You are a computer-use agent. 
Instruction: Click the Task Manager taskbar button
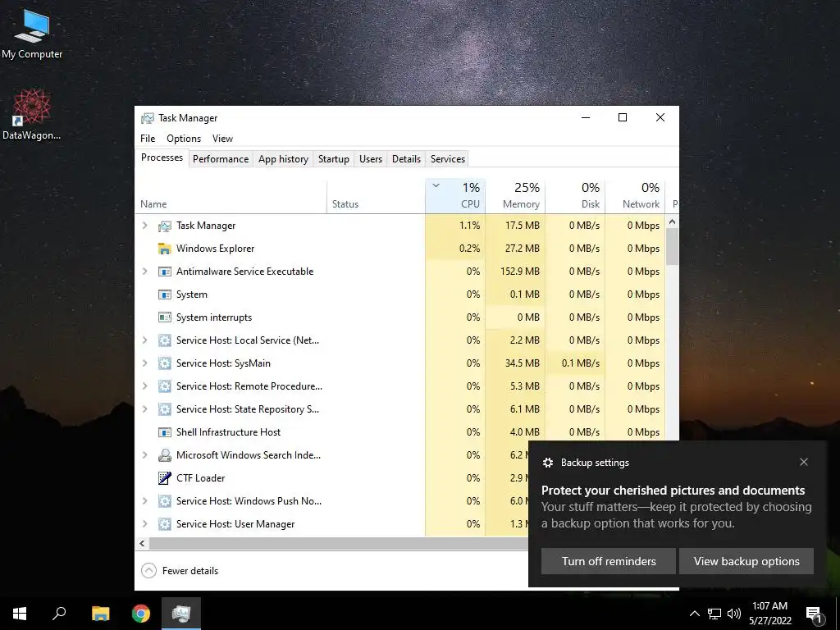click(x=181, y=614)
